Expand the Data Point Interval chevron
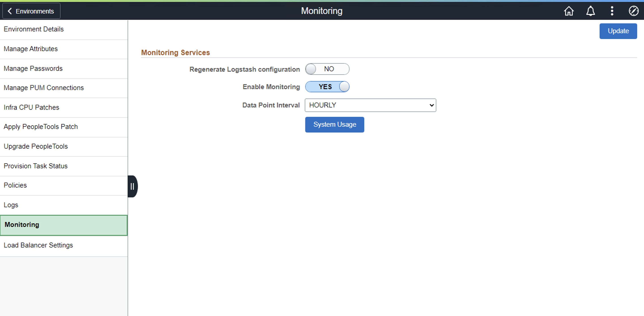Image resolution: width=644 pixels, height=316 pixels. pyautogui.click(x=431, y=105)
